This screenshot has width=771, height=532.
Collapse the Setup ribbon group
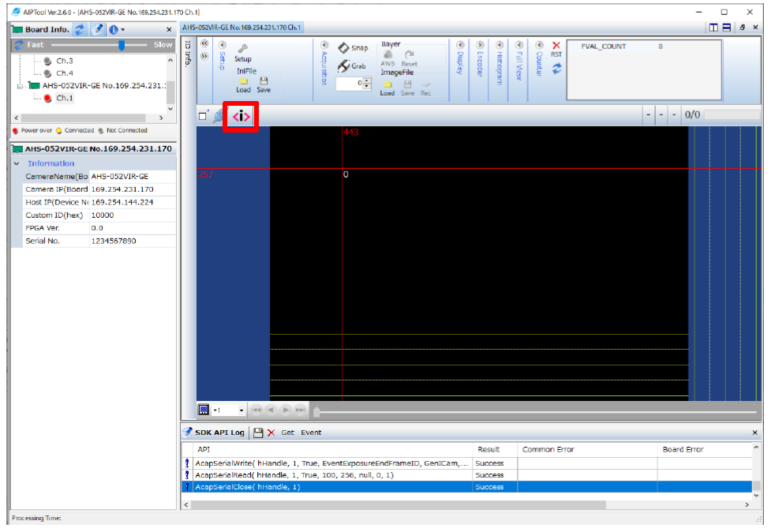[x=222, y=45]
